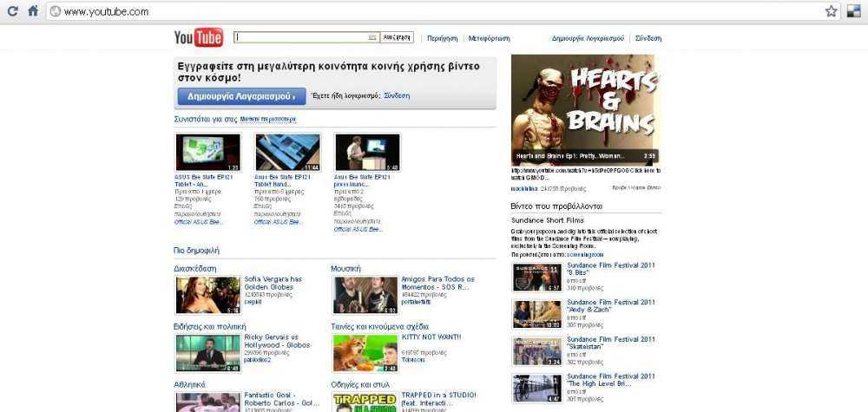
Task: Open Μεταφόρτωση upload link
Action: coord(489,39)
